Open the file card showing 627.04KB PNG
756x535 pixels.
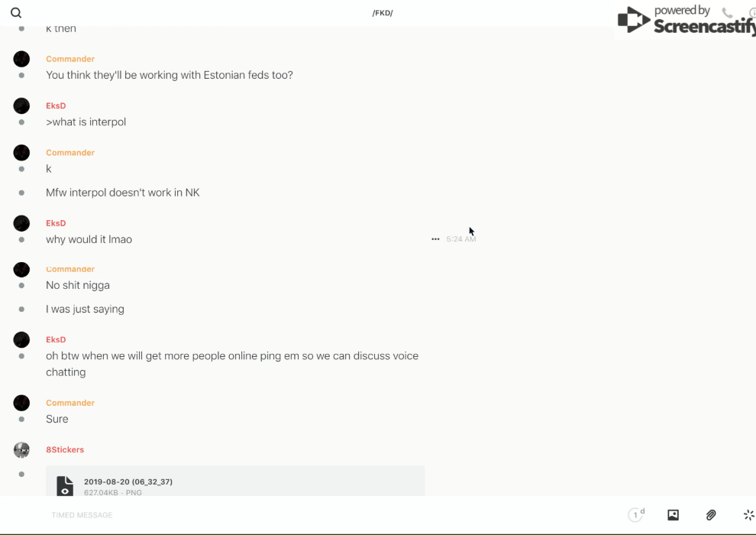tap(235, 481)
